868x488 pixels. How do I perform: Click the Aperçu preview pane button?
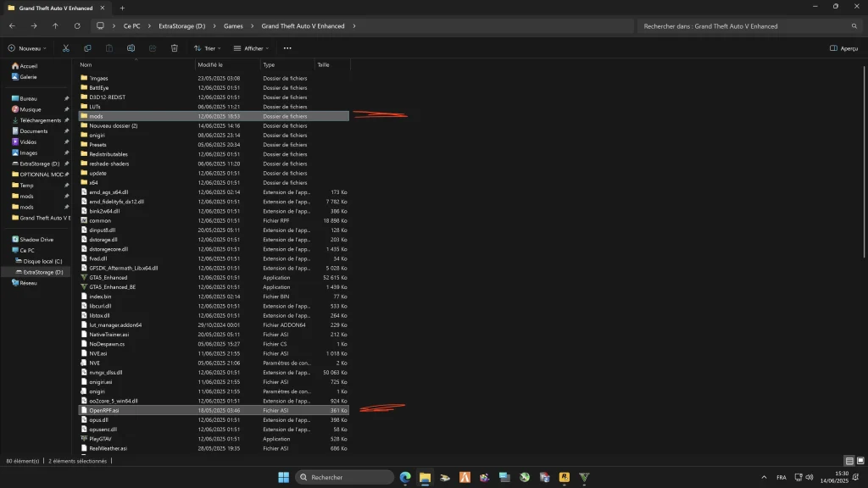point(843,48)
